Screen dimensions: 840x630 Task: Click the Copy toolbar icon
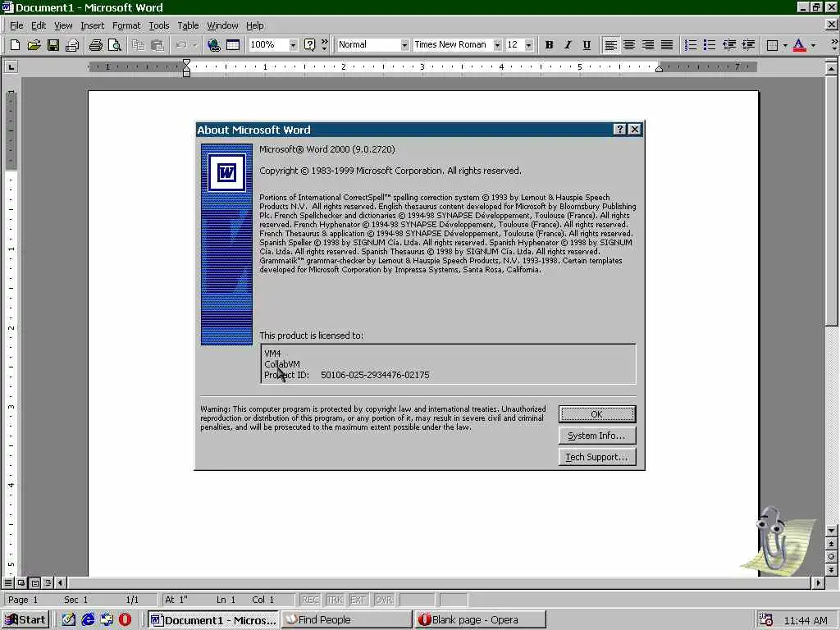point(138,45)
